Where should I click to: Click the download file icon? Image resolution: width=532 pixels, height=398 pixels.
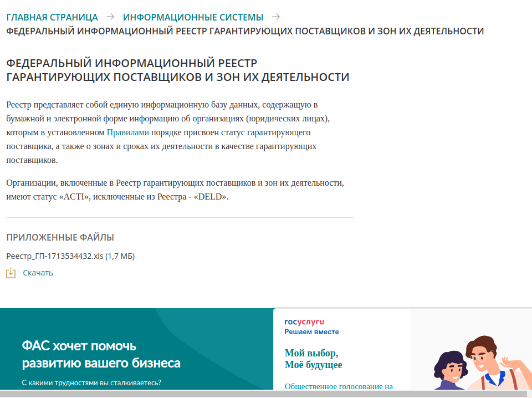(11, 273)
